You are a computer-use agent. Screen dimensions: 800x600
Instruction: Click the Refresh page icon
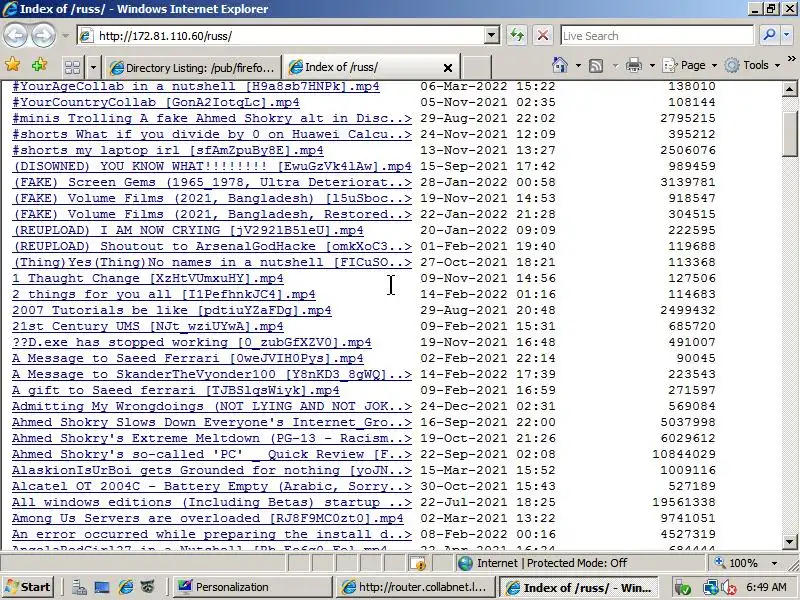(517, 36)
